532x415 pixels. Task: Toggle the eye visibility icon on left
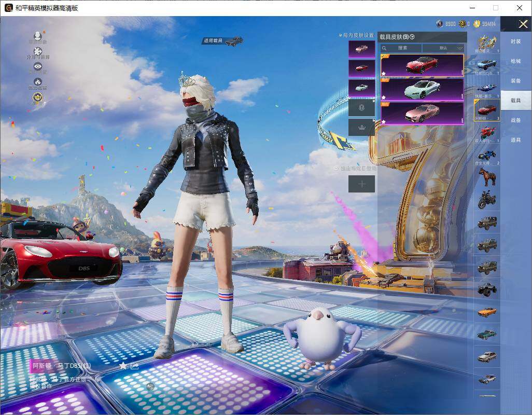click(x=38, y=66)
